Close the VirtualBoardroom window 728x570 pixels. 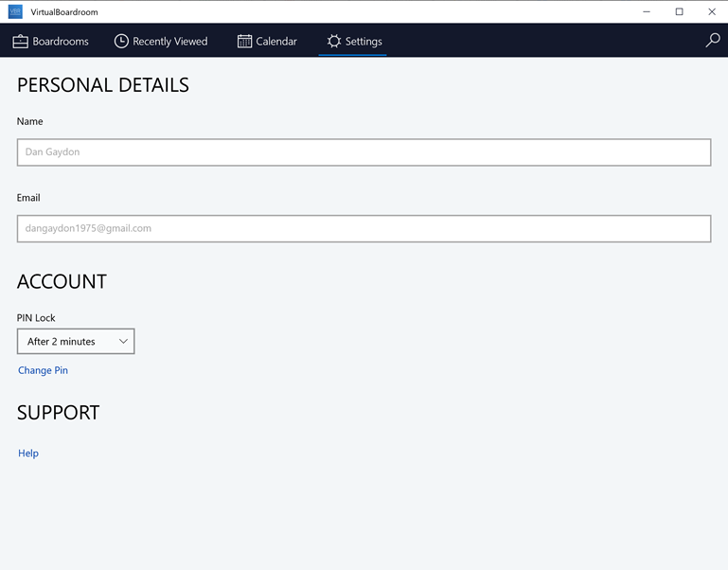[x=711, y=11]
